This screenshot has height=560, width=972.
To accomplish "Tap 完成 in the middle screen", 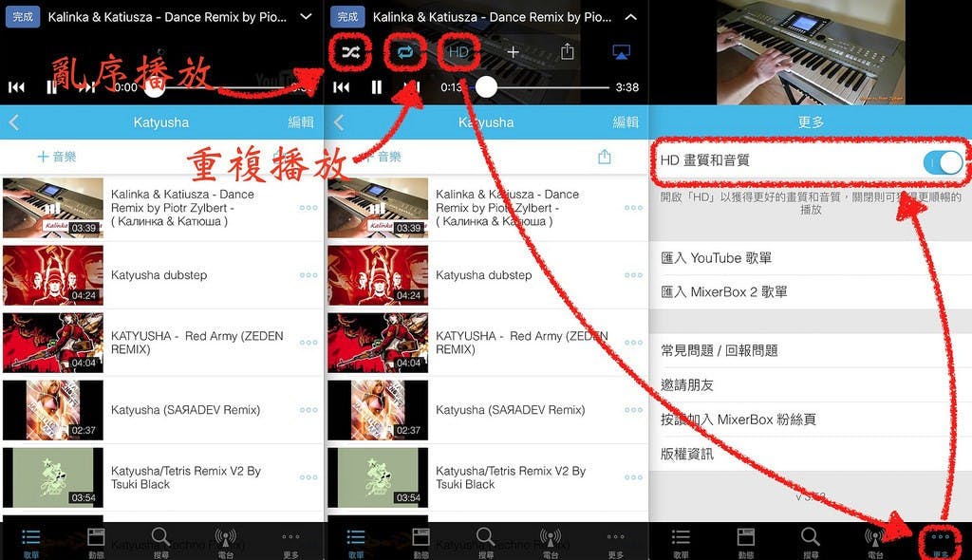I will click(347, 17).
